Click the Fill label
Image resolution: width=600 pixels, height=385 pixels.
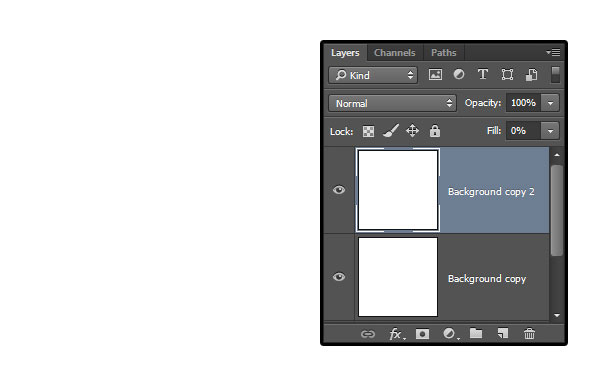(x=494, y=131)
